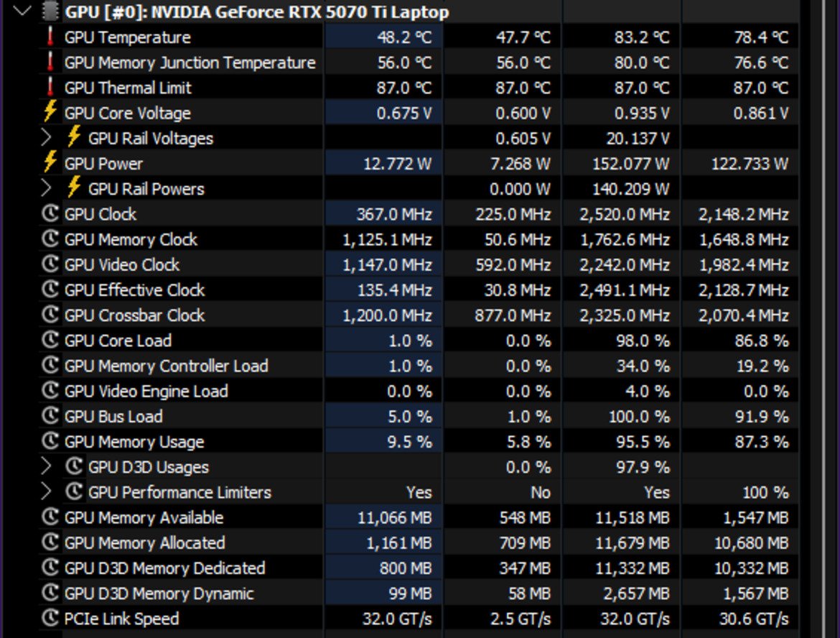
Task: Select the GPU Memory Junction Temperature label
Action: click(190, 63)
